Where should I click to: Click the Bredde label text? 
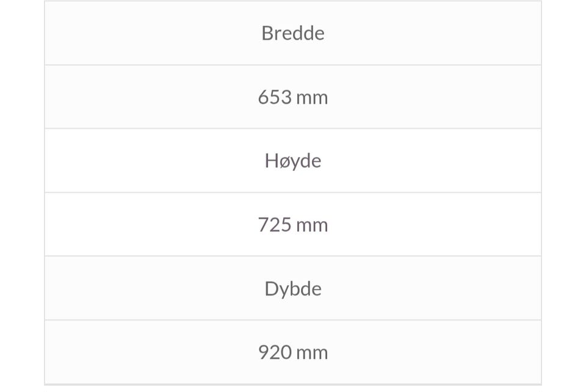[x=292, y=33]
